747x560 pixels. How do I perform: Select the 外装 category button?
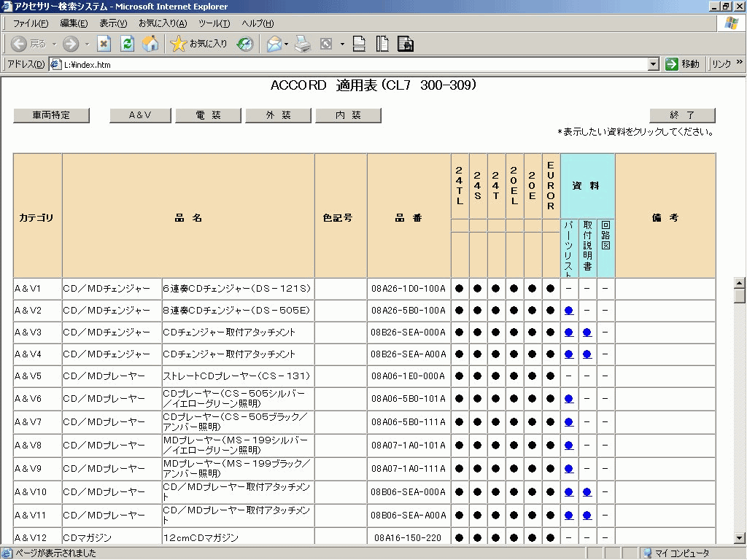(x=278, y=115)
